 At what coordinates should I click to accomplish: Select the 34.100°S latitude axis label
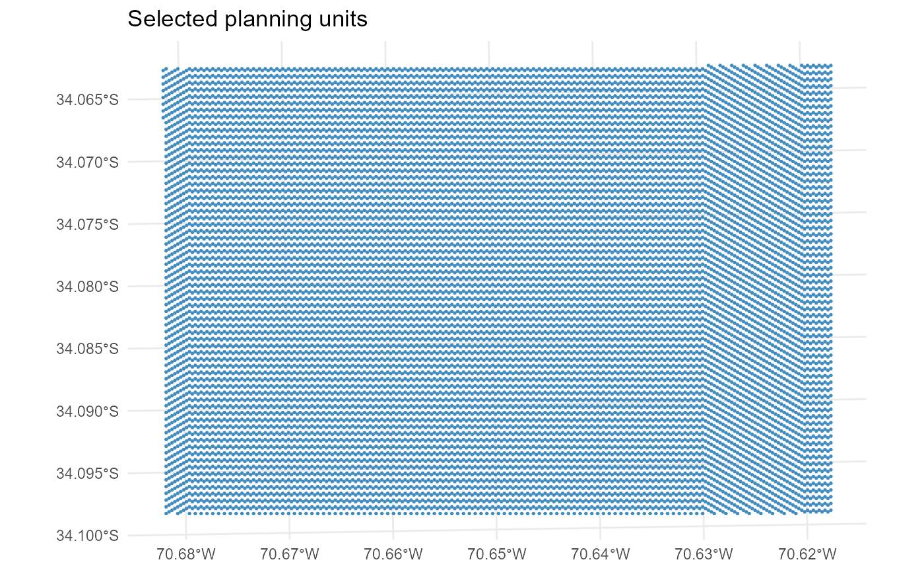(87, 536)
